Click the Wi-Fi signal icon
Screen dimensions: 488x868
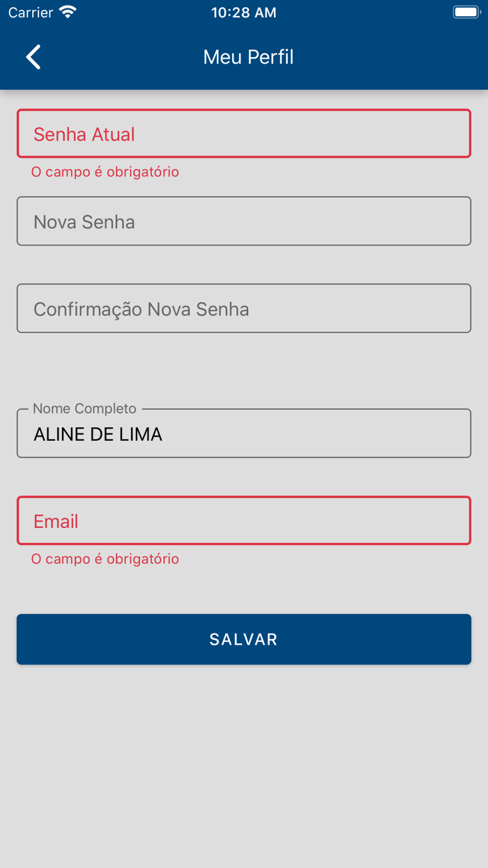click(x=68, y=13)
